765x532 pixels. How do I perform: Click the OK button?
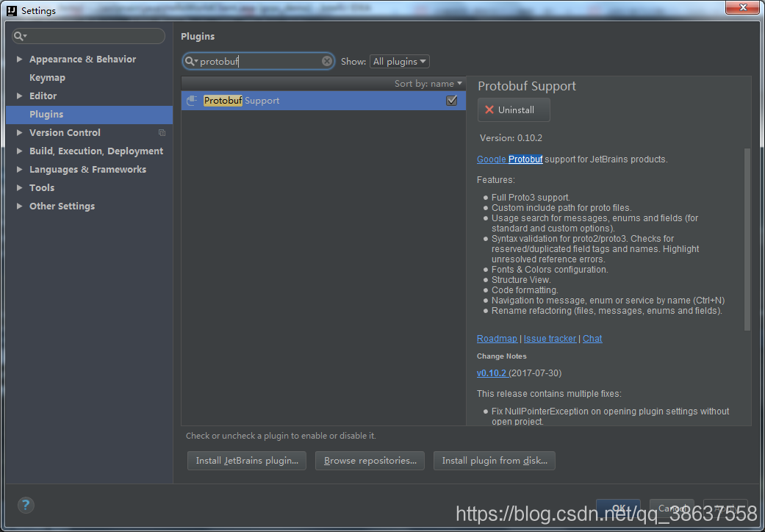(618, 508)
